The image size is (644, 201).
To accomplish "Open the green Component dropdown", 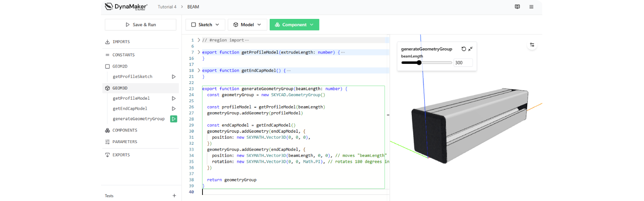I will pos(294,25).
